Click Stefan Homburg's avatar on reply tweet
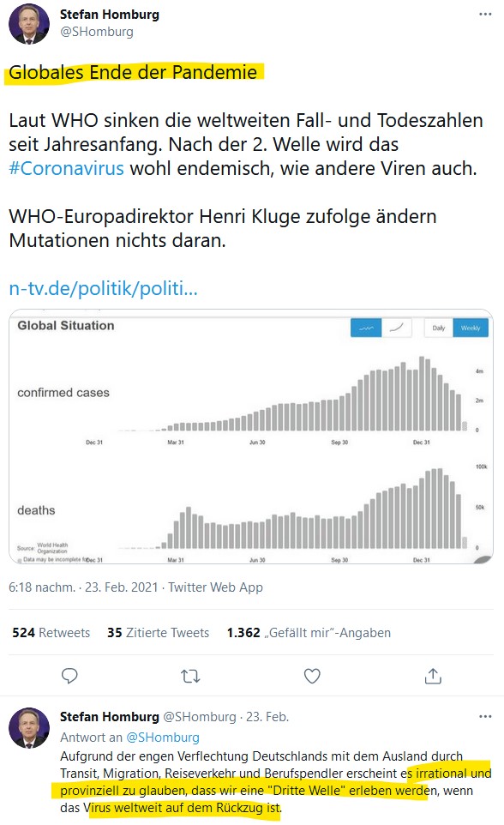This screenshot has height=825, width=504. tap(29, 727)
